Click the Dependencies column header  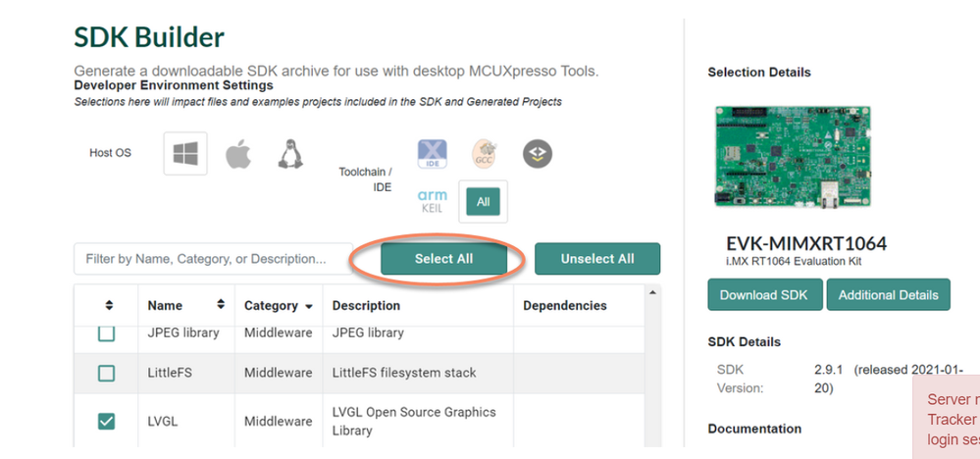(564, 305)
